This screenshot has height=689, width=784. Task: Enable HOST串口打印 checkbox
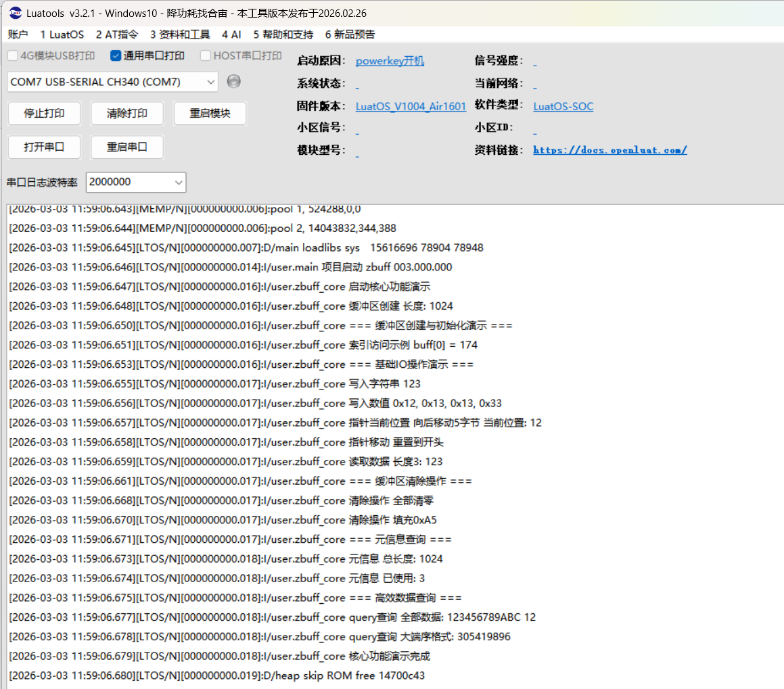click(x=205, y=55)
